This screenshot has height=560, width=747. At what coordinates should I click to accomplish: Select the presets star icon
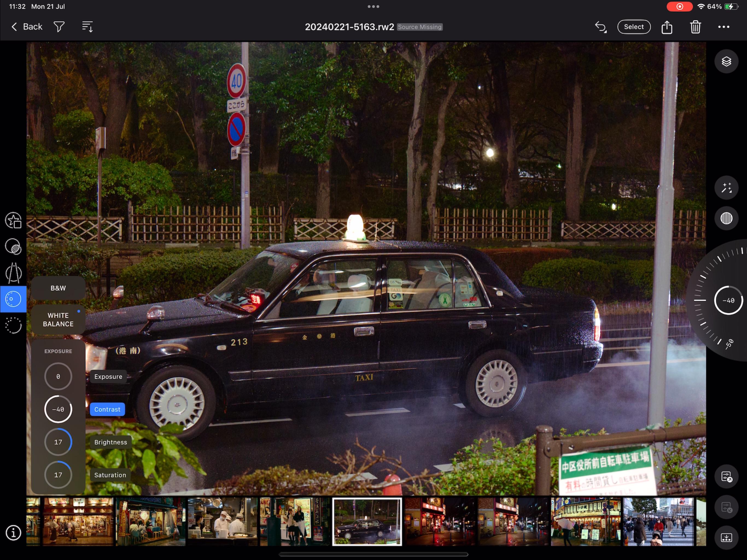(13, 221)
